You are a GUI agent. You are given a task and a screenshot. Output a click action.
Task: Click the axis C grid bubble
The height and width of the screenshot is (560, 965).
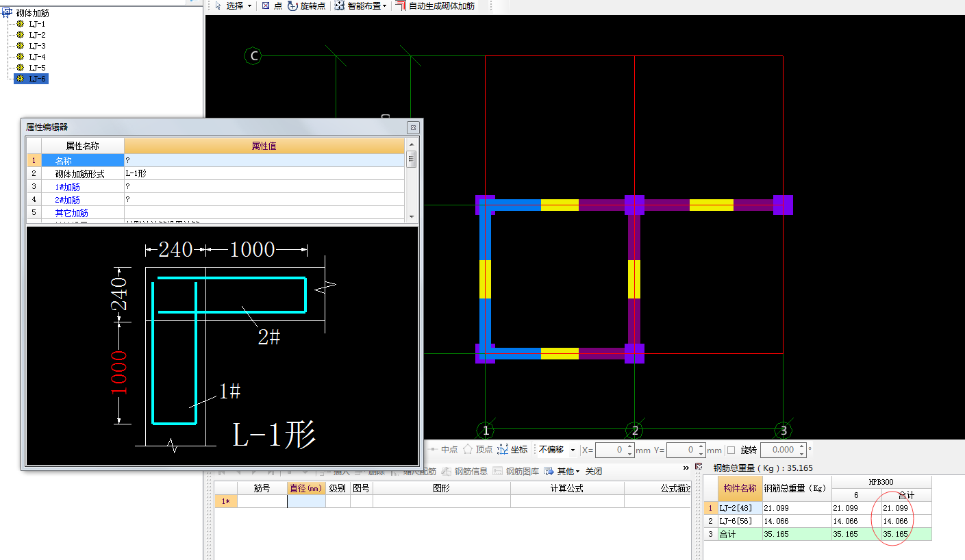coord(254,56)
